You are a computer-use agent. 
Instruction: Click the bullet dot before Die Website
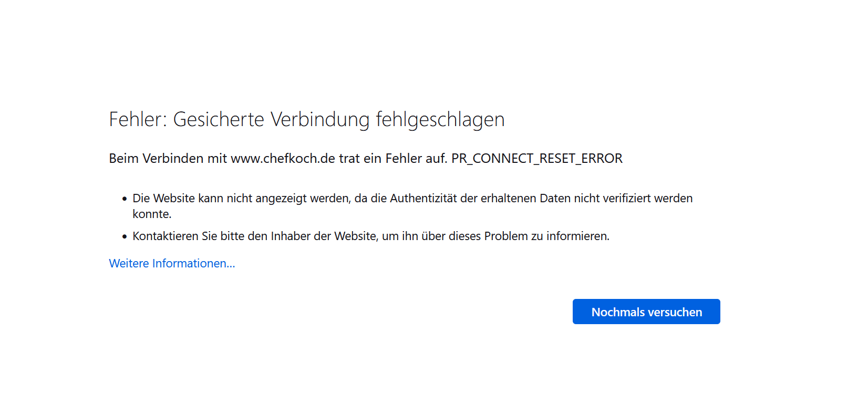coord(125,199)
